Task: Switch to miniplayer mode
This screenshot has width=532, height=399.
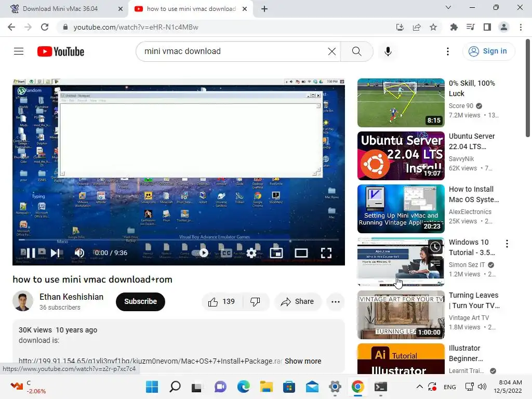Action: (276, 253)
